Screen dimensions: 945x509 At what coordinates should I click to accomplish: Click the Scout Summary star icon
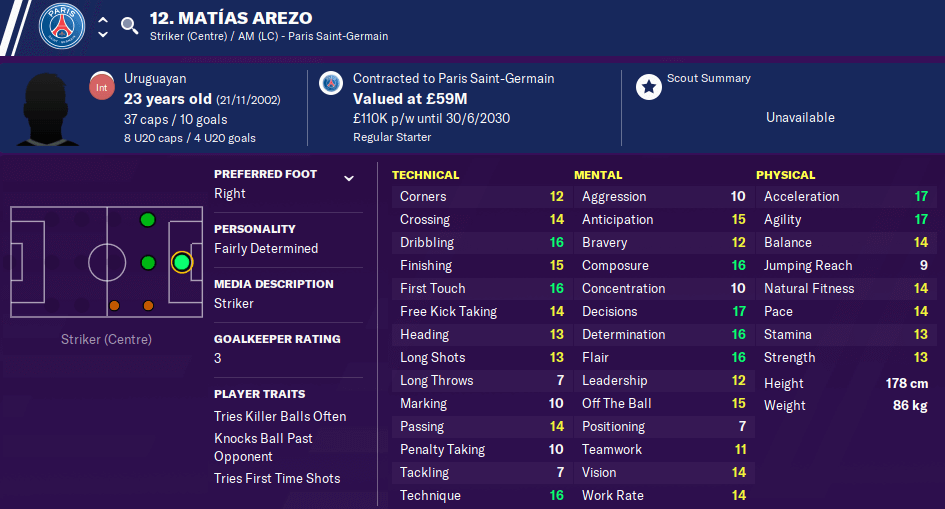click(x=648, y=87)
